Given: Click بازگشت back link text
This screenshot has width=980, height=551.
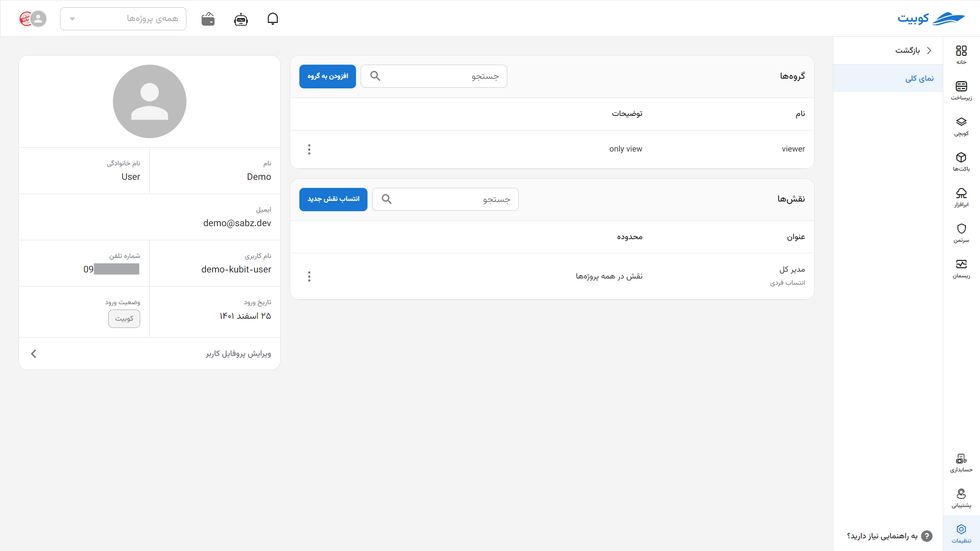Looking at the screenshot, I should pos(907,51).
